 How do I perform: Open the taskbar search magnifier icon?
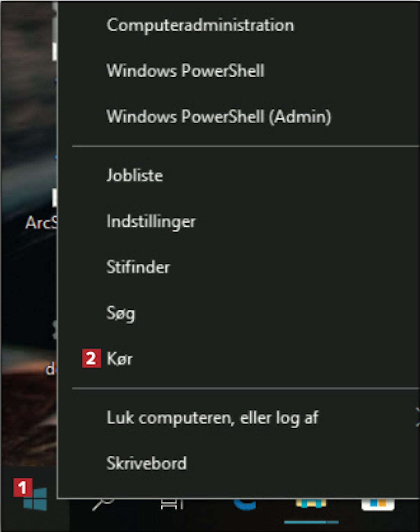[x=103, y=504]
